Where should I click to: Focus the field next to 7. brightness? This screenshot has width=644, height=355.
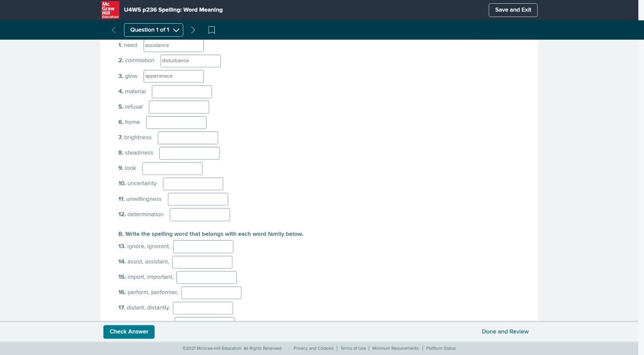(188, 138)
